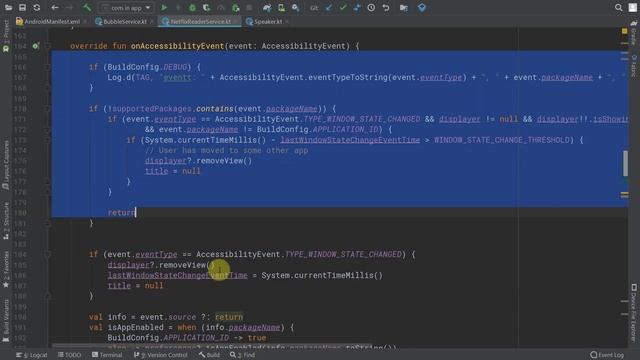Click the yellow inspection indicator at top right
Image resolution: width=640 pixels, height=360 pixels.
624,31
